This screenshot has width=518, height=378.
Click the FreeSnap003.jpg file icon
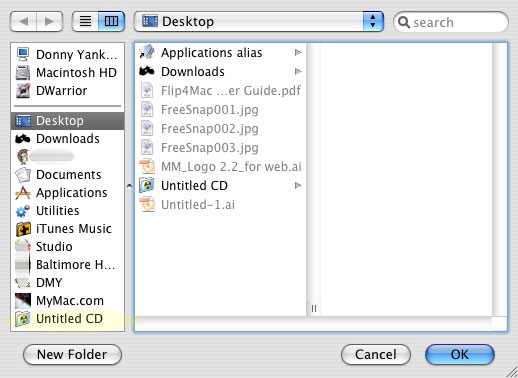(x=147, y=147)
